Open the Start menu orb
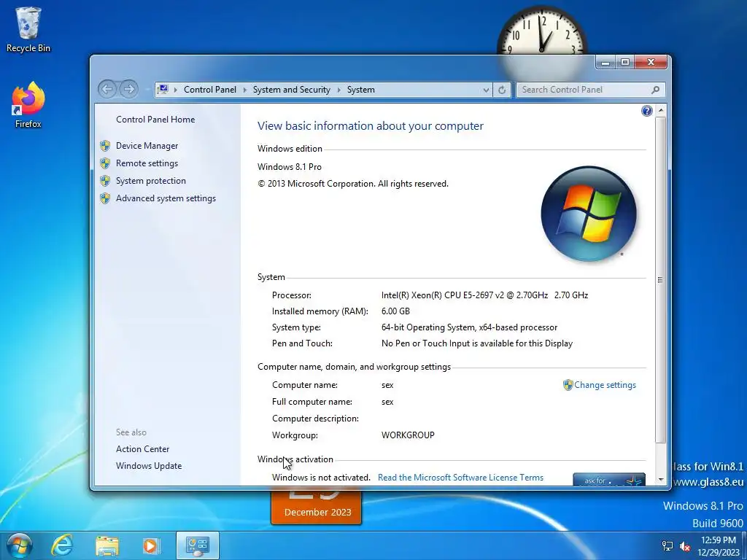The image size is (747, 560). coord(19,545)
